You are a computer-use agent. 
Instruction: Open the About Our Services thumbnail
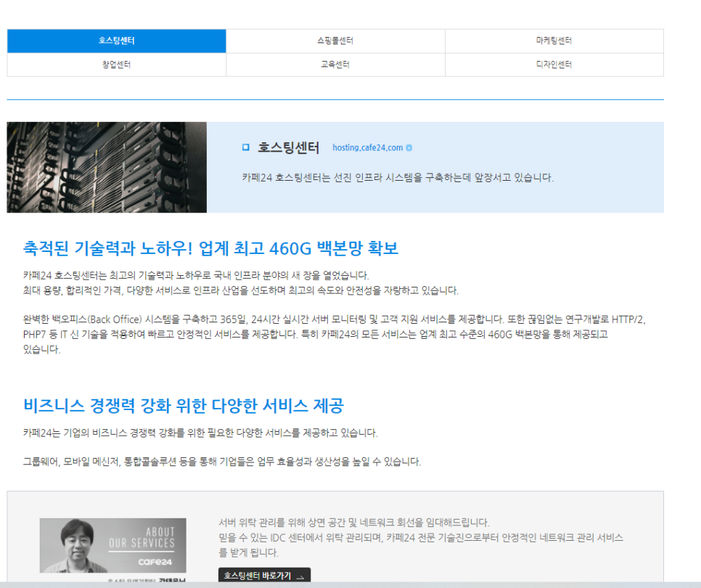113,545
